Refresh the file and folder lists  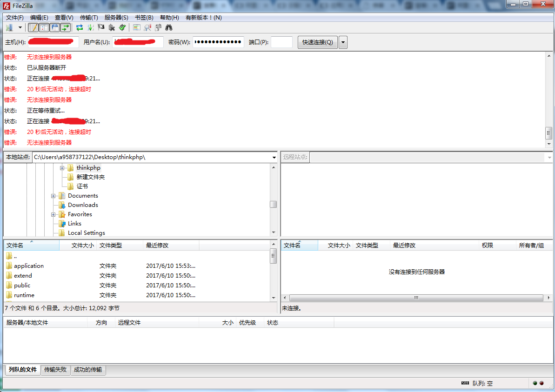[80, 27]
